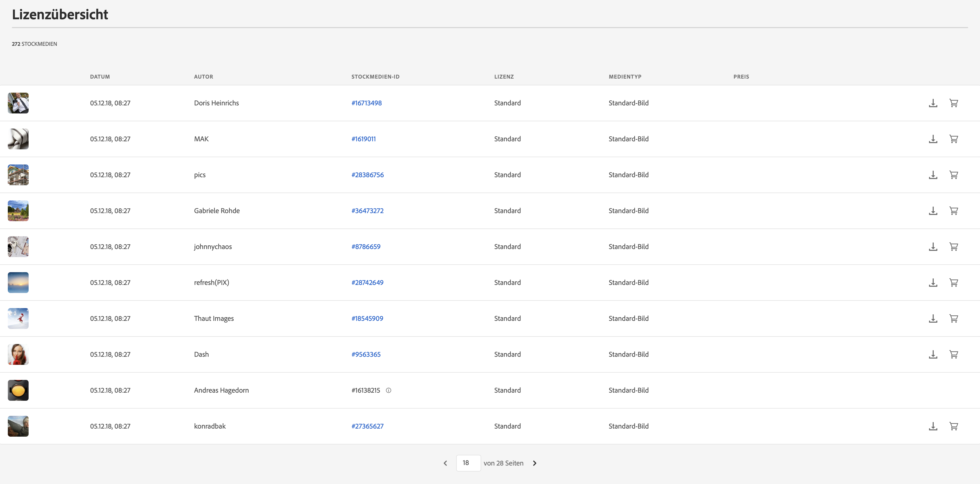
Task: Go to next page of licenses
Action: tap(534, 463)
